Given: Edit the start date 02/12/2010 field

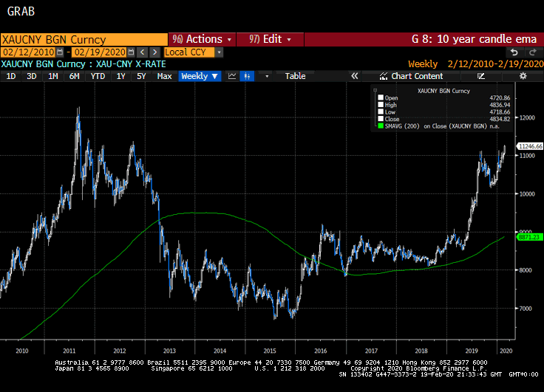Looking at the screenshot, I should [x=28, y=52].
